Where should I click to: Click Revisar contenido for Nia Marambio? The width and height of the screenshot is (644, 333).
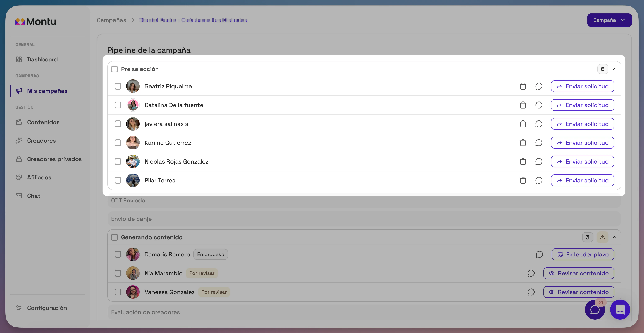[578, 273]
